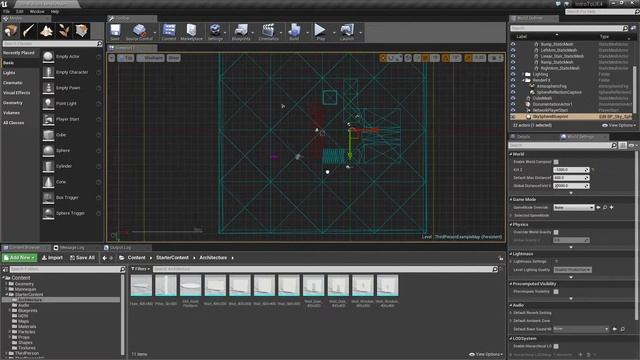The image size is (640, 360).
Task: Toggle Override World Gravity checkbox
Action: click(556, 232)
